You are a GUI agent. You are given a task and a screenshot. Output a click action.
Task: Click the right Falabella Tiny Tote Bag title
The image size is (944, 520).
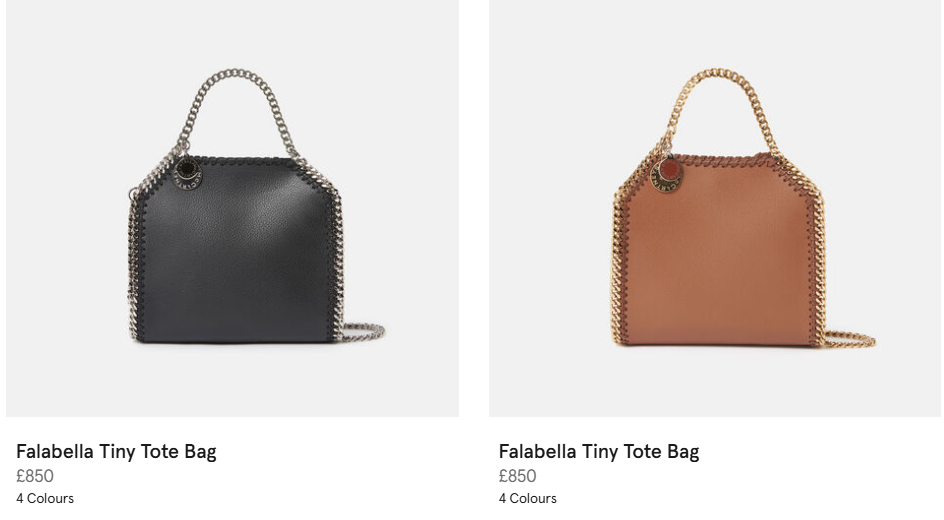599,451
